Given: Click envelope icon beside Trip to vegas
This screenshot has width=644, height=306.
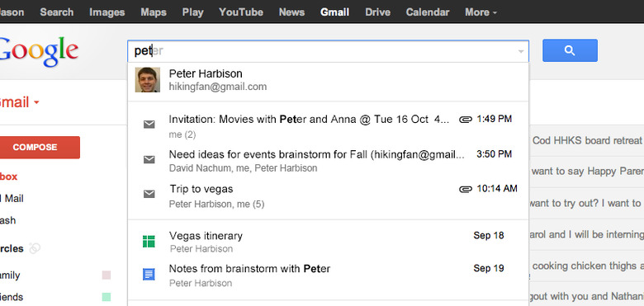Looking at the screenshot, I should (149, 194).
